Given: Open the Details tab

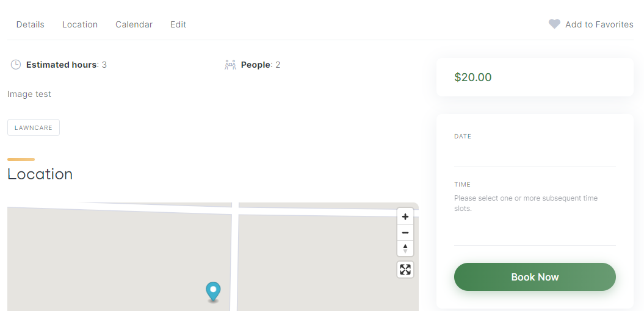Looking at the screenshot, I should tap(31, 24).
